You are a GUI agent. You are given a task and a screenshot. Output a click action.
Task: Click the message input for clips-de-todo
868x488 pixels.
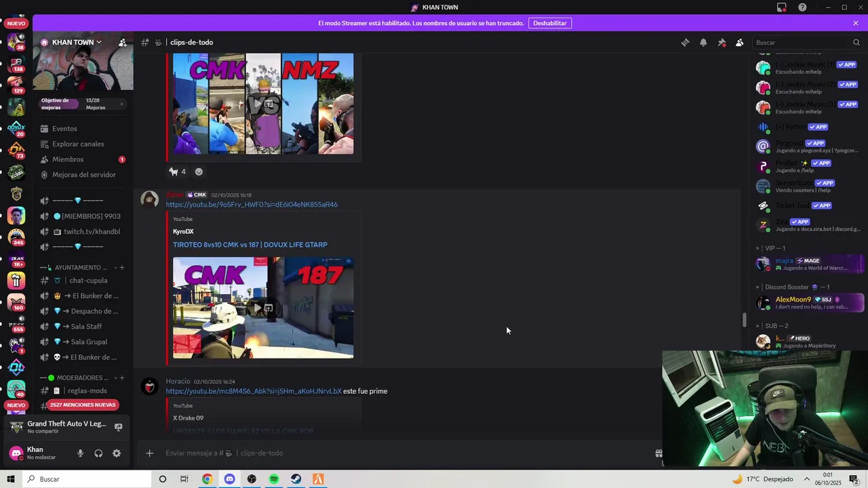pyautogui.click(x=407, y=453)
